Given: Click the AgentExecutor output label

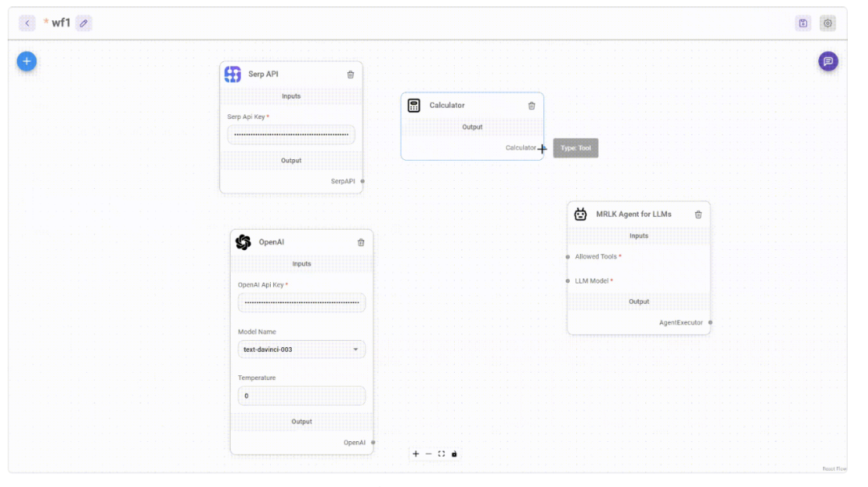Looking at the screenshot, I should 681,322.
